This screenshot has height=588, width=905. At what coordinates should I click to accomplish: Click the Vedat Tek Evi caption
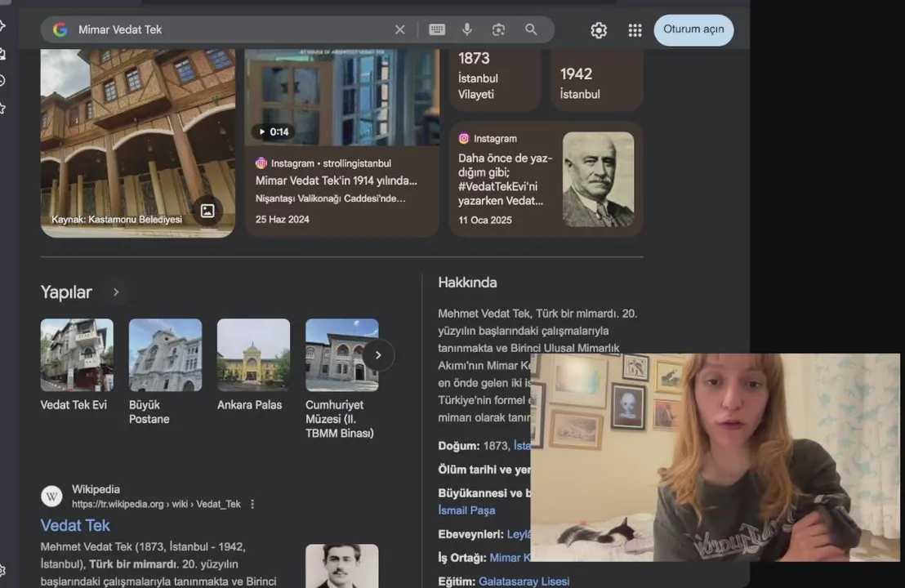(74, 405)
